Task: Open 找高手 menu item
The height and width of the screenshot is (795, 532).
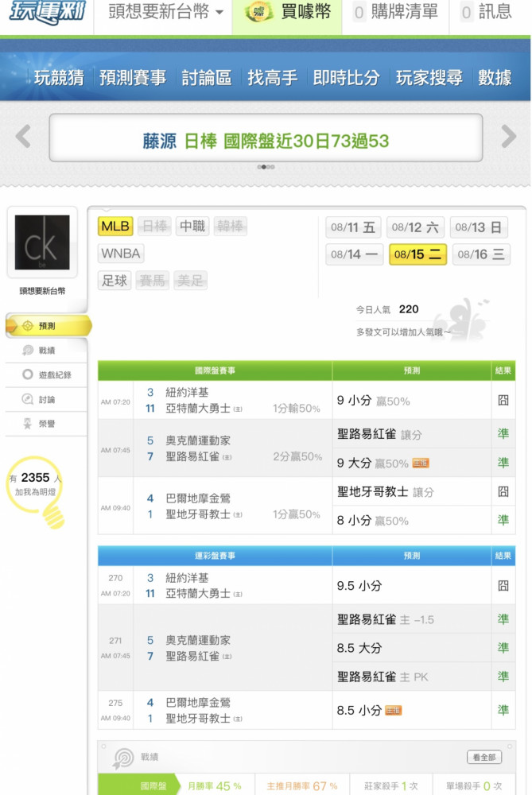Action: (272, 78)
